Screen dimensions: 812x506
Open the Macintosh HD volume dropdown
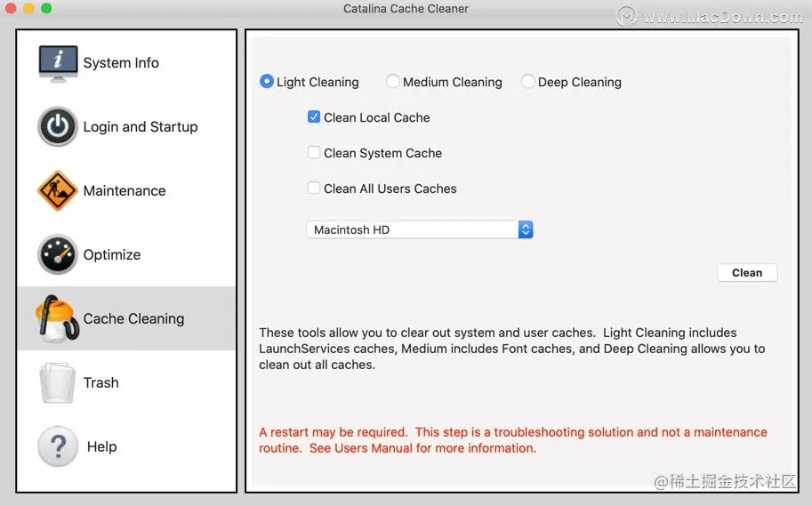420,229
